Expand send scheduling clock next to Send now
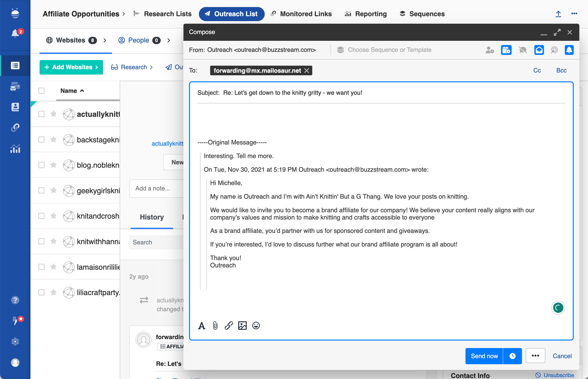588x379 pixels. (512, 356)
